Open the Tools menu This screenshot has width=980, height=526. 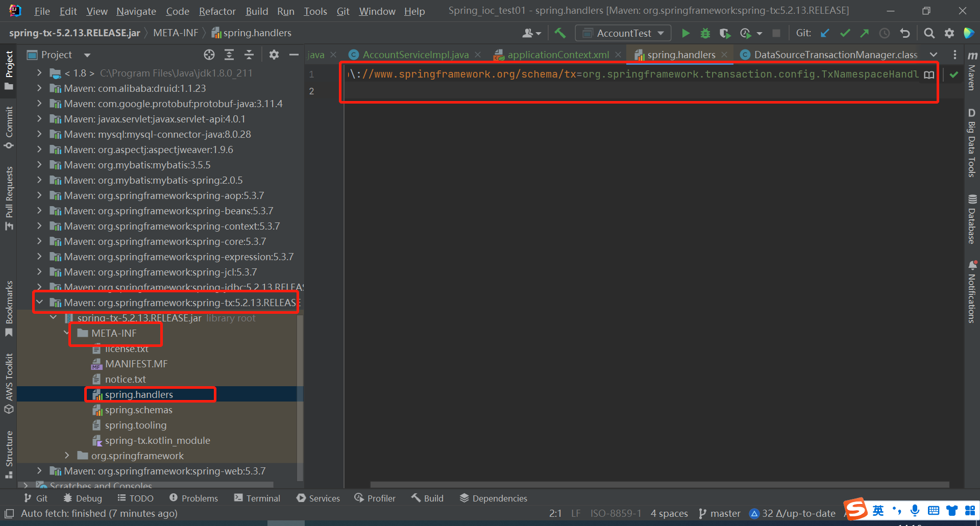[315, 11]
